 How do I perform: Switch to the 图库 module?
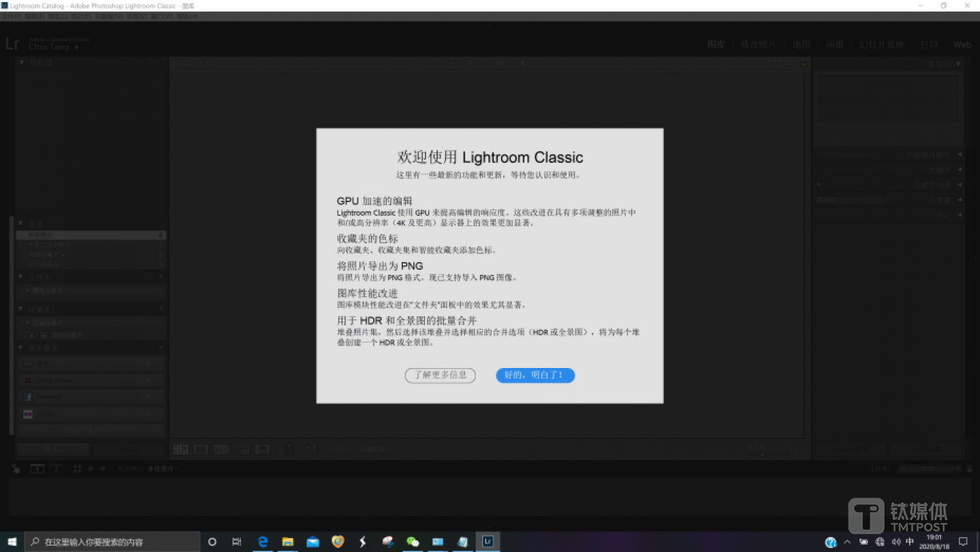coord(716,44)
